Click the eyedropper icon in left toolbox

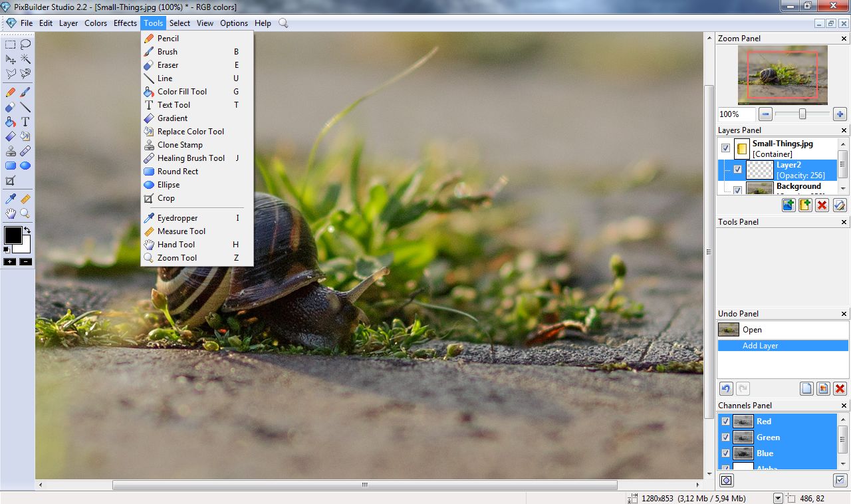pos(11,199)
